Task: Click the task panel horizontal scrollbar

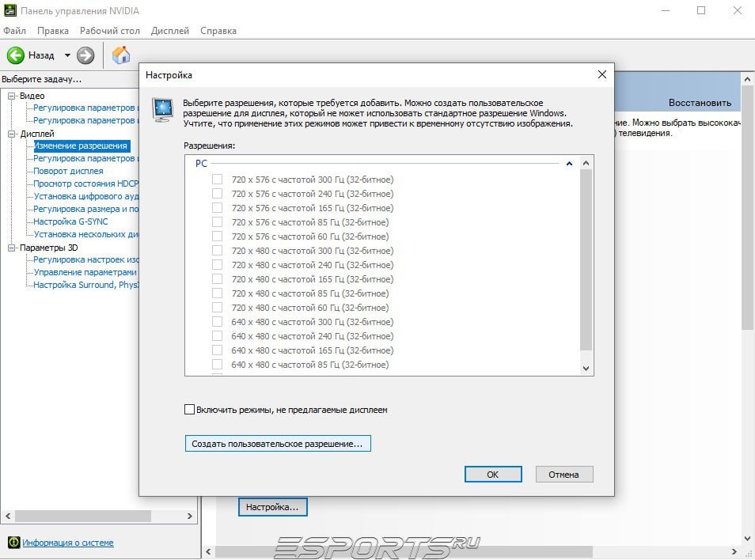Action: [99, 516]
